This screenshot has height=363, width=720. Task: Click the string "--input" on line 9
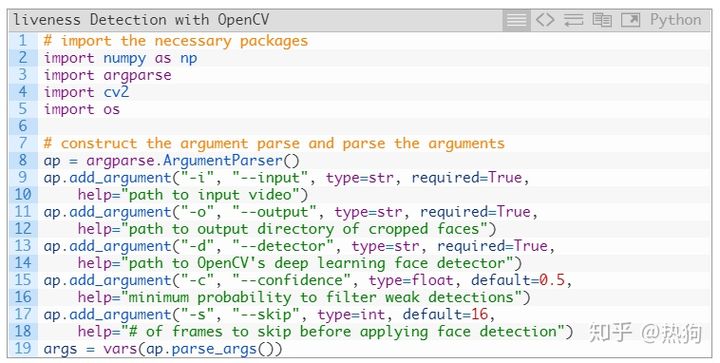[x=274, y=178]
